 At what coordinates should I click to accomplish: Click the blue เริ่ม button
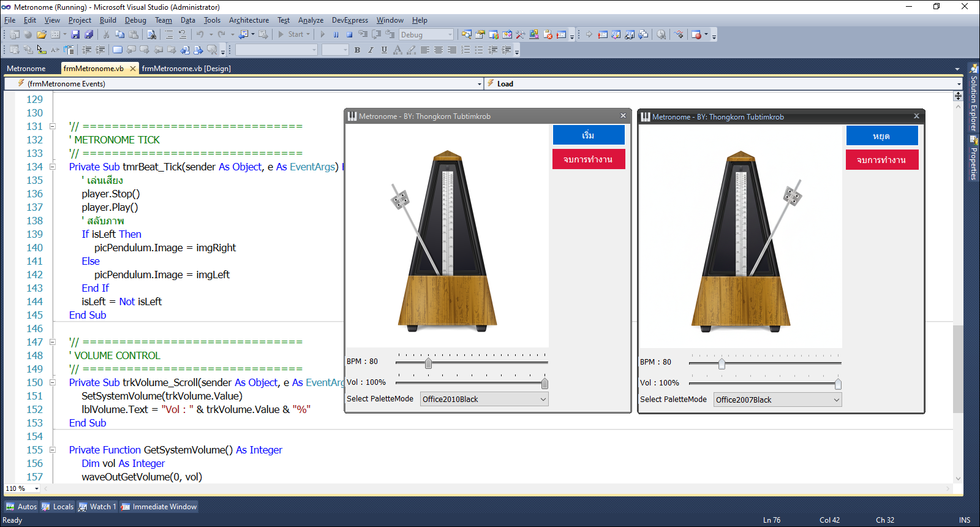point(588,135)
